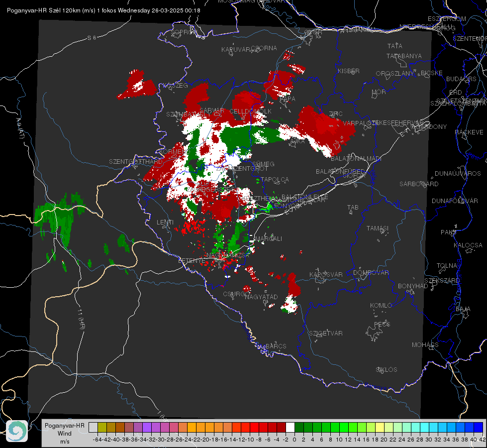
Task: Click the SARBOGARD city label
Action: tap(419, 184)
